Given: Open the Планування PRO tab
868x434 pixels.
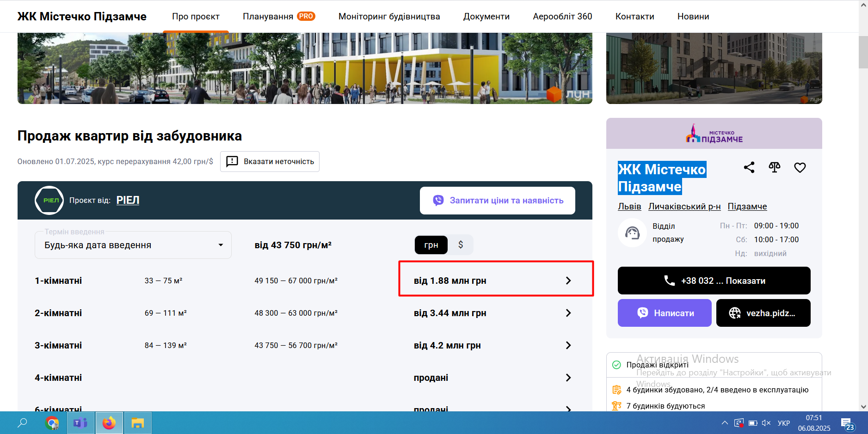Looking at the screenshot, I should 279,17.
